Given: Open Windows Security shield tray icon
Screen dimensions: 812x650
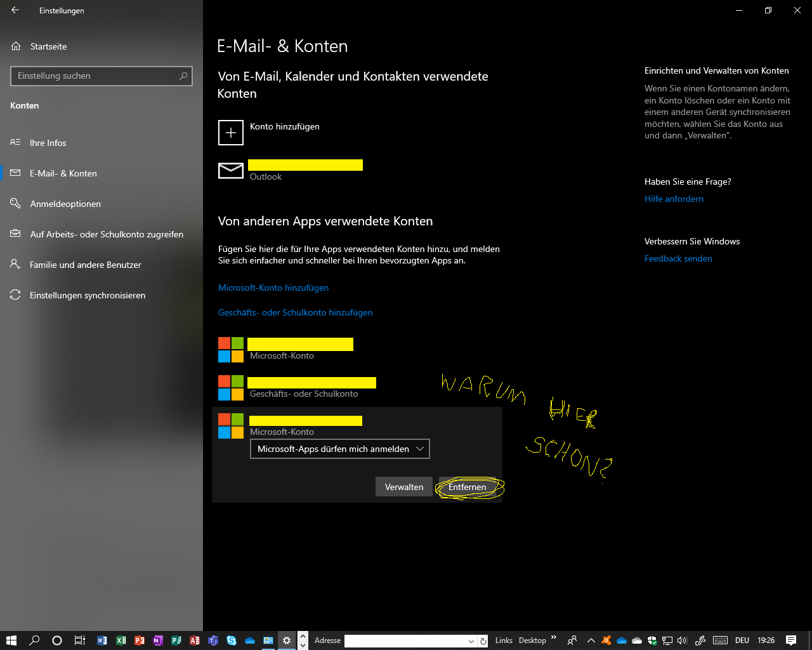Looking at the screenshot, I should click(x=652, y=640).
